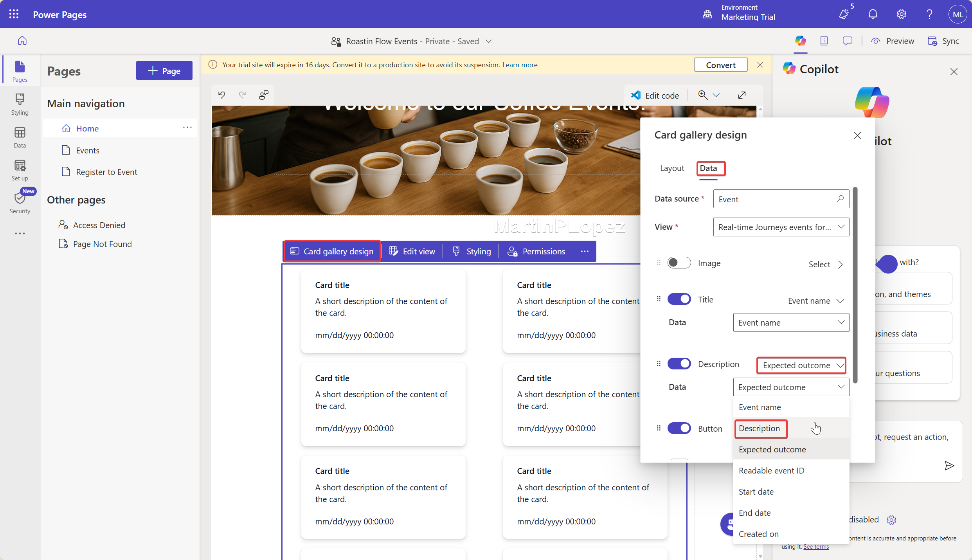Expand the Event name data dropdown under Title
Viewport: 972px width, 560px height.
coord(790,322)
